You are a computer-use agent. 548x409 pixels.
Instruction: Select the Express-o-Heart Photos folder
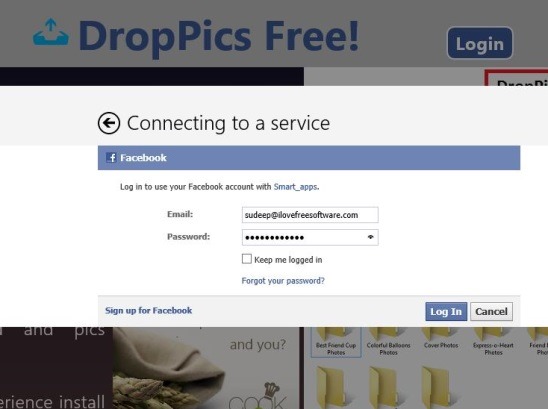point(493,342)
